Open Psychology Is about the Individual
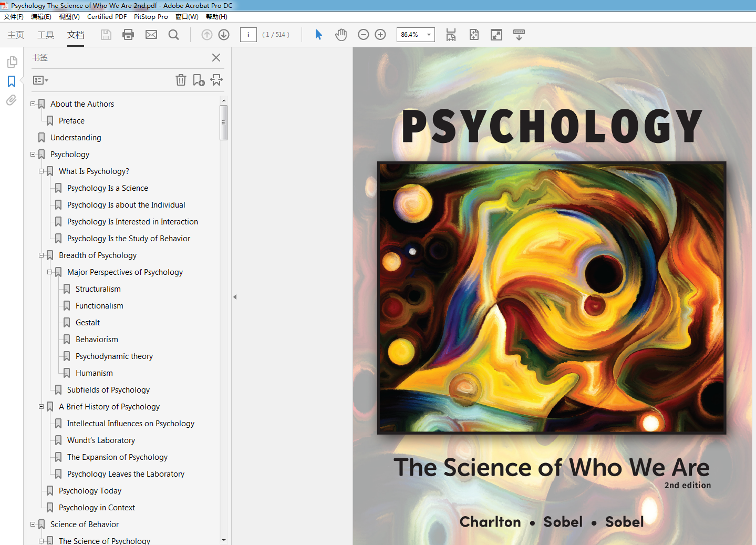 click(x=126, y=205)
